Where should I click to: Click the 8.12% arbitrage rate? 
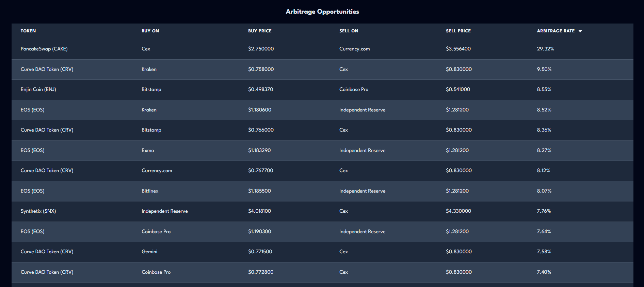point(544,170)
